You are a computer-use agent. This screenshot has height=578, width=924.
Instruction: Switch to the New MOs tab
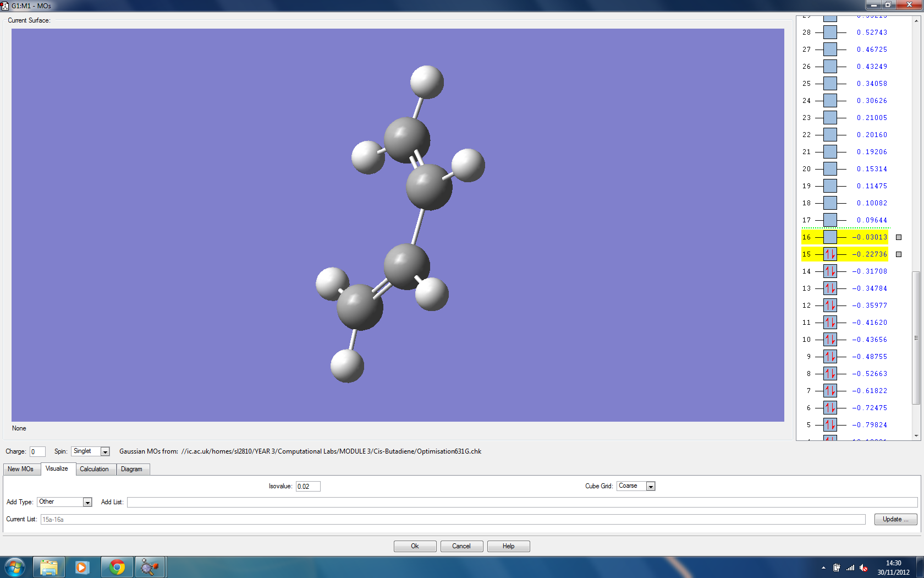pyautogui.click(x=21, y=469)
